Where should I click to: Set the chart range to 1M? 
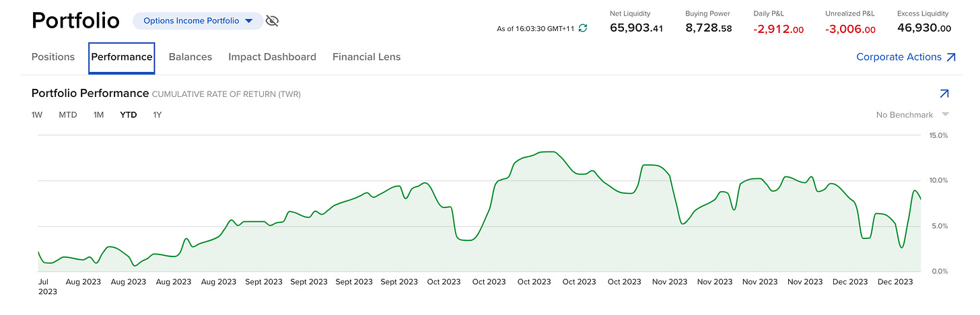tap(98, 115)
